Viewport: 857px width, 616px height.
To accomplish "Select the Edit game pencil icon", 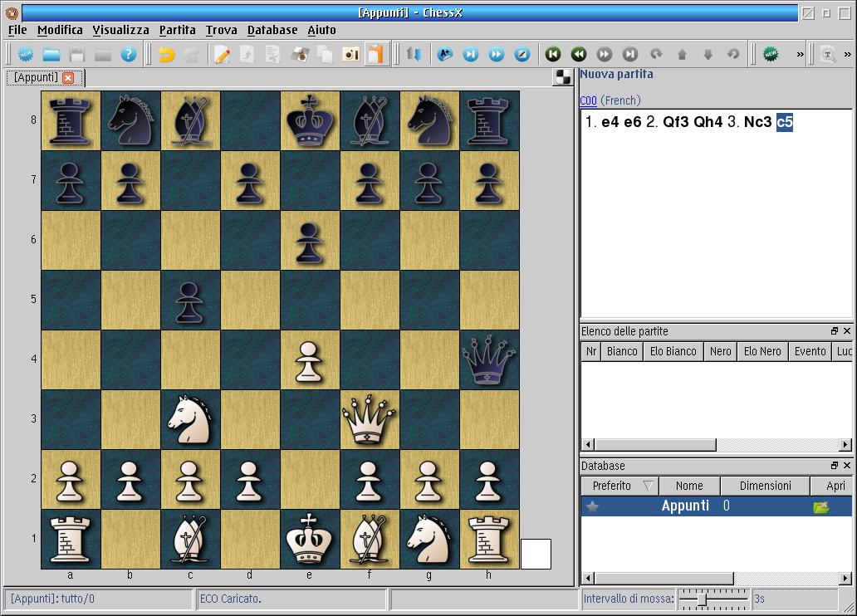I will click(x=221, y=54).
